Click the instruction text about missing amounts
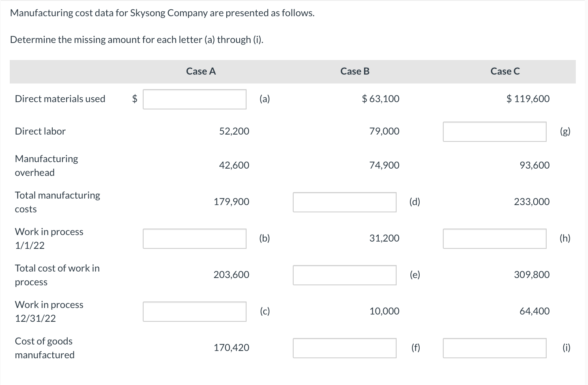 click(x=136, y=40)
